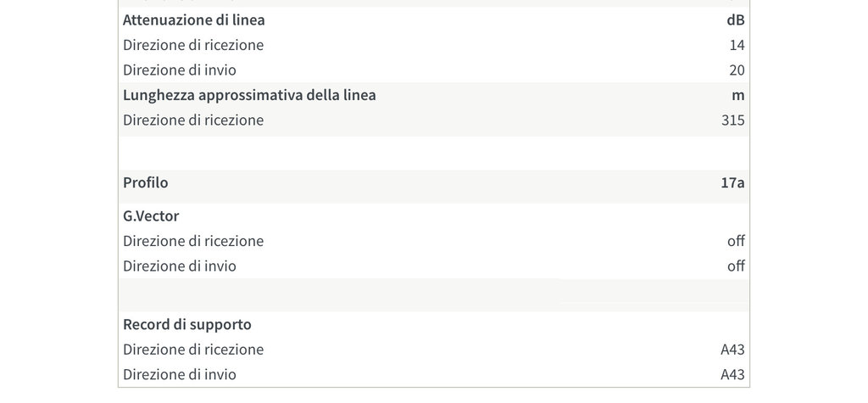The width and height of the screenshot is (868, 403).
Task: Click the attenuation send value 20
Action: coord(737,70)
